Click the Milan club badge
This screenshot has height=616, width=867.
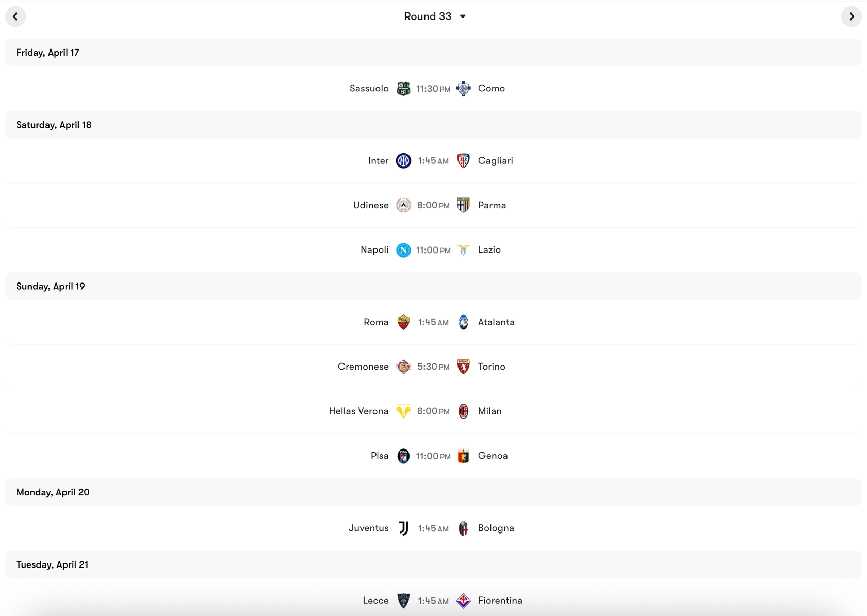pos(463,411)
